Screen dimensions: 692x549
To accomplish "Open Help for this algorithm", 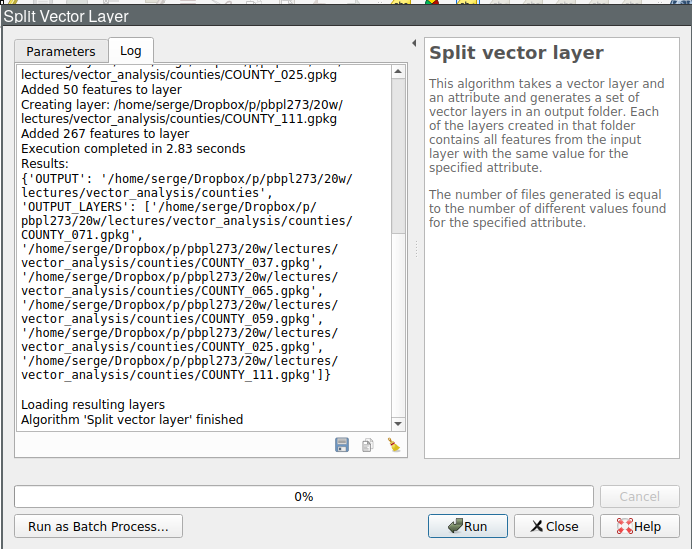I will tap(638, 526).
